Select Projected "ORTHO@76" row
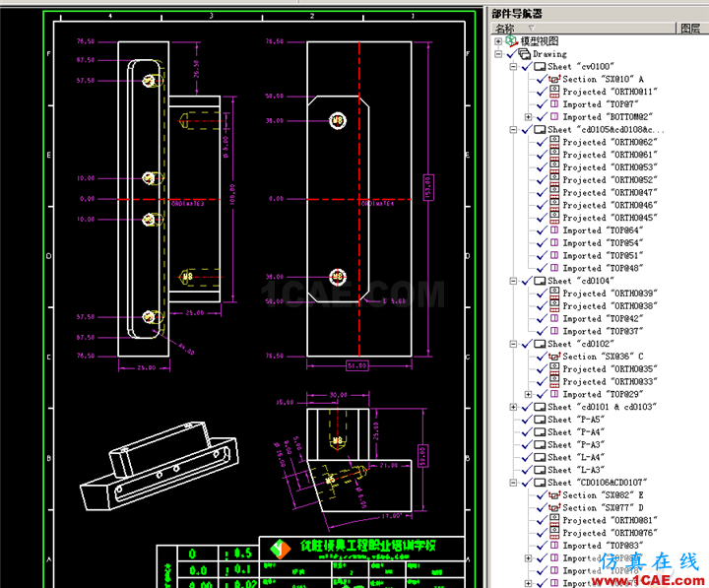 [x=610, y=533]
